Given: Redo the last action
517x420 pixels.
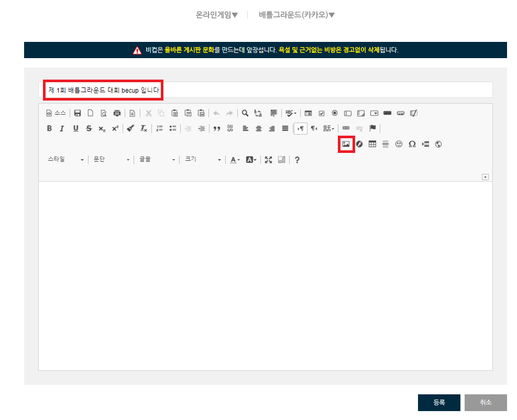Looking at the screenshot, I should pyautogui.click(x=229, y=113).
